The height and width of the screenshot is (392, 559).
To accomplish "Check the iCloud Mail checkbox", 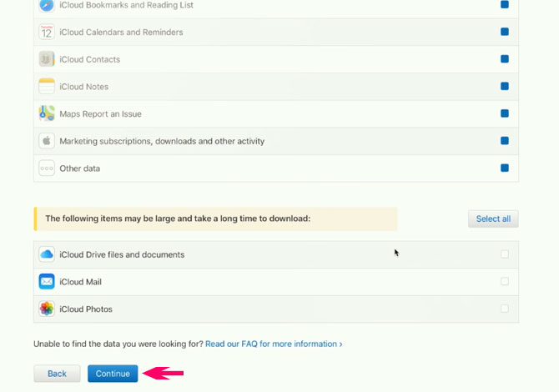I will point(505,282).
